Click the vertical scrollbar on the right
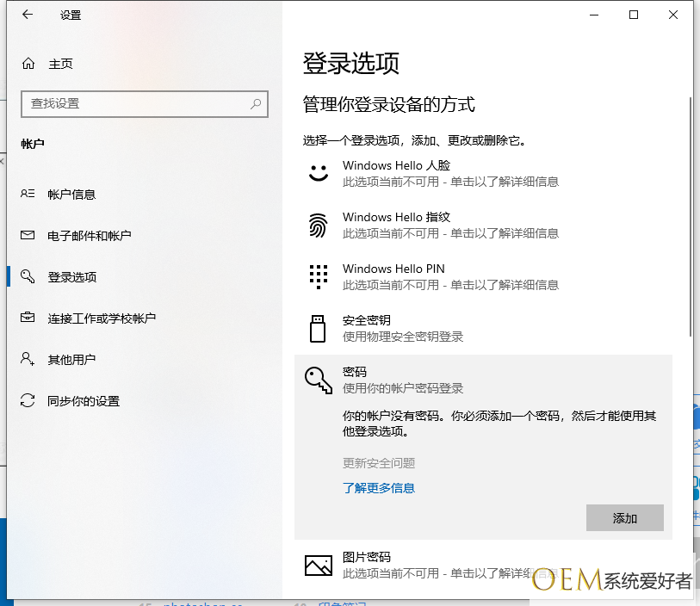700x606 pixels. pyautogui.click(x=690, y=215)
